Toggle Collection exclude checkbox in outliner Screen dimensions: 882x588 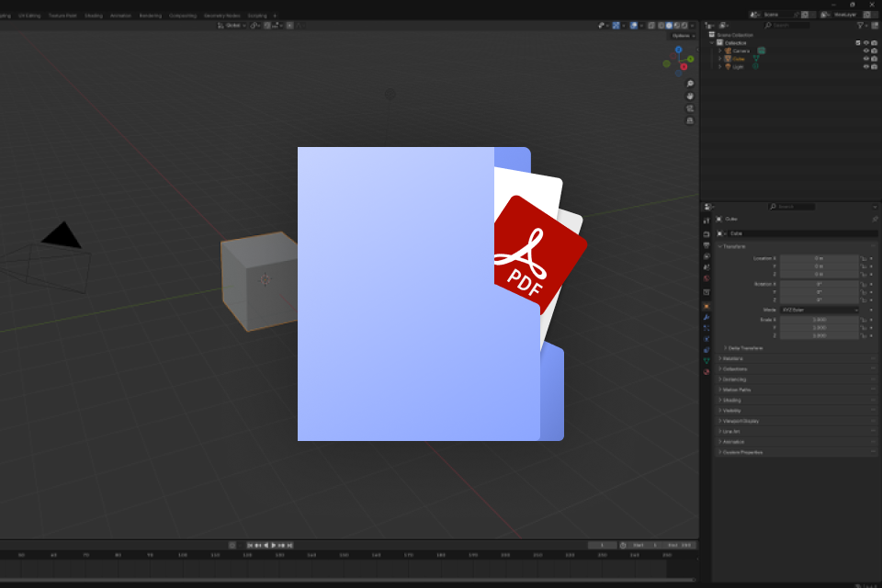tap(858, 43)
